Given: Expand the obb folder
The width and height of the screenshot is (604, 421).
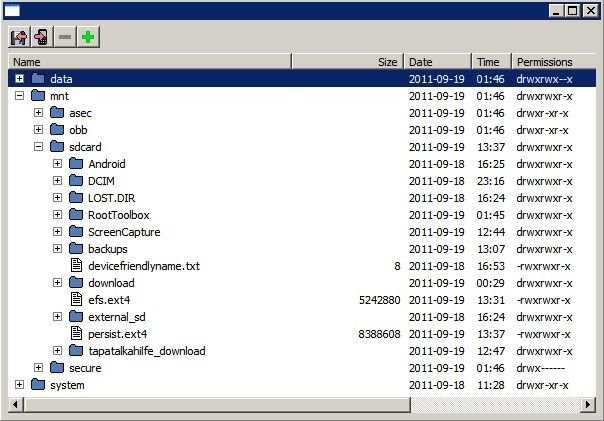Looking at the screenshot, I should pyautogui.click(x=38, y=129).
